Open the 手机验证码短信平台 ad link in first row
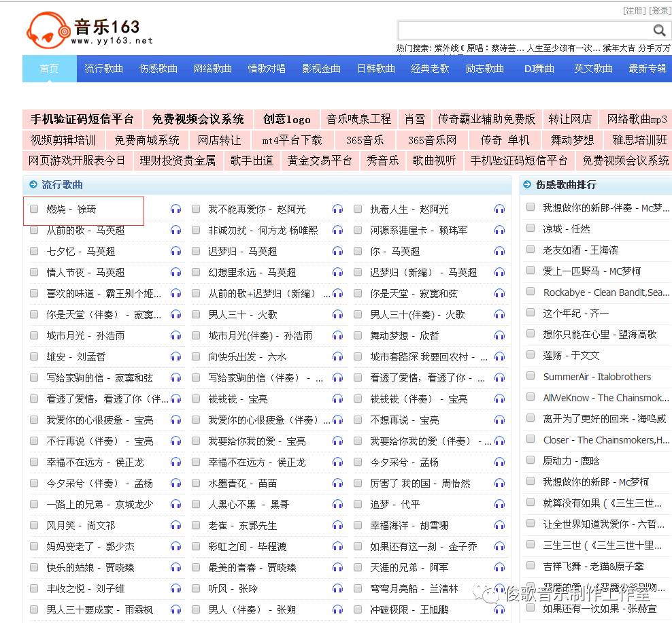The image size is (672, 623). (x=82, y=119)
